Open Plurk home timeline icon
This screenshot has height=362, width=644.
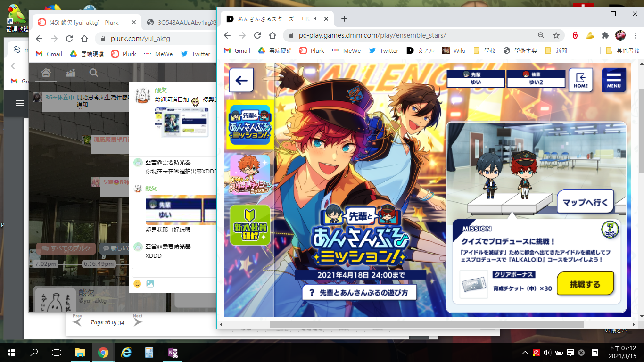46,73
